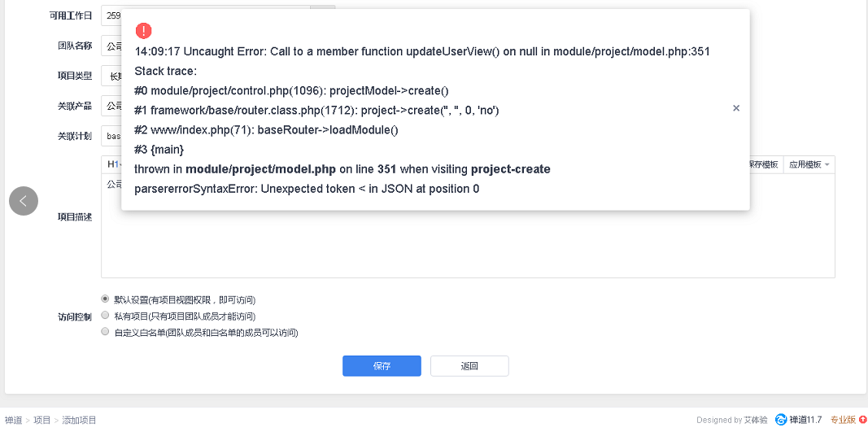Click the 返回 button
The image size is (868, 432).
tap(469, 366)
